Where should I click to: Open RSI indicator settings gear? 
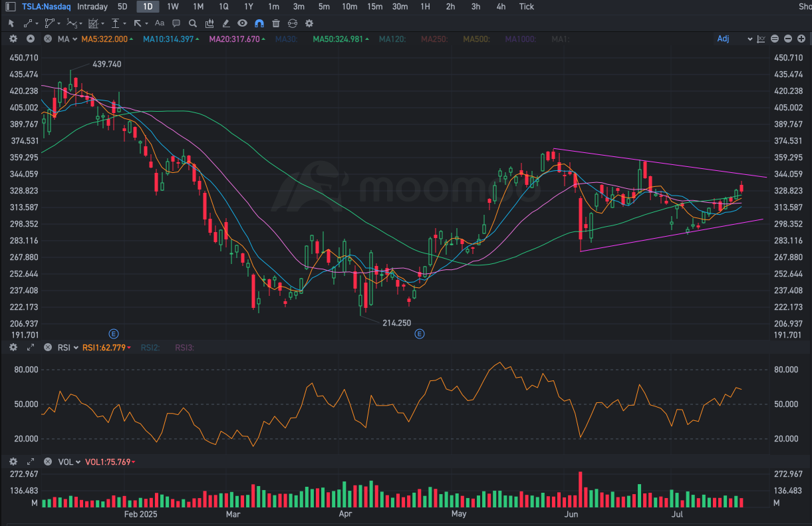13,347
